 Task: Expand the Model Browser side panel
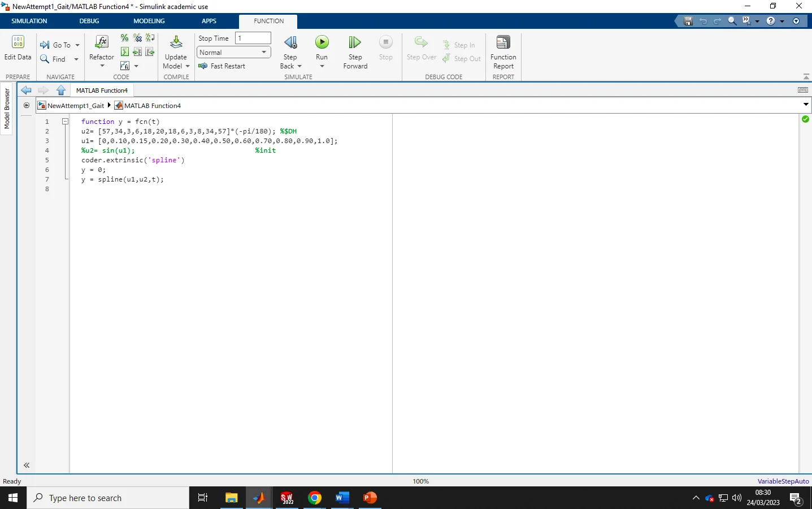(7, 108)
